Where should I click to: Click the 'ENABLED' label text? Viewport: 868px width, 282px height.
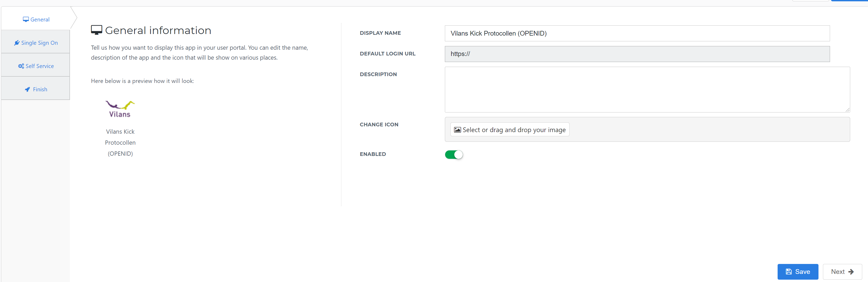tap(373, 154)
